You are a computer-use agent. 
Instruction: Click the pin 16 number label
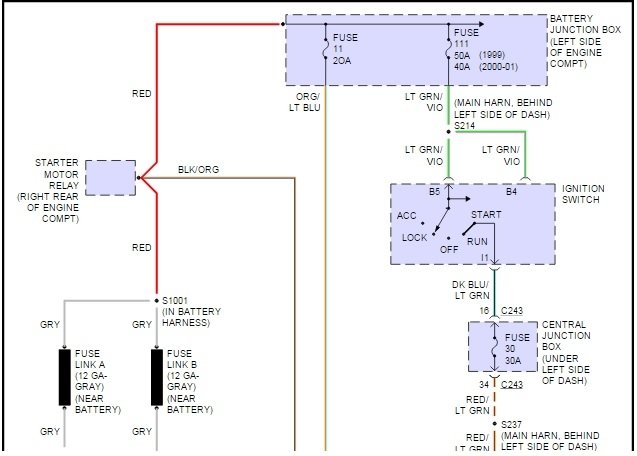click(x=484, y=311)
